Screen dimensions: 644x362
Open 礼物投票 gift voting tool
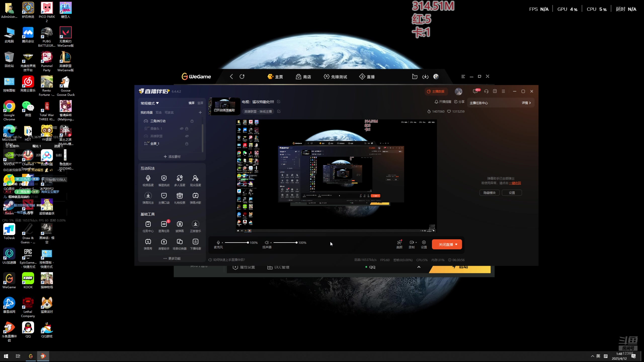click(180, 198)
